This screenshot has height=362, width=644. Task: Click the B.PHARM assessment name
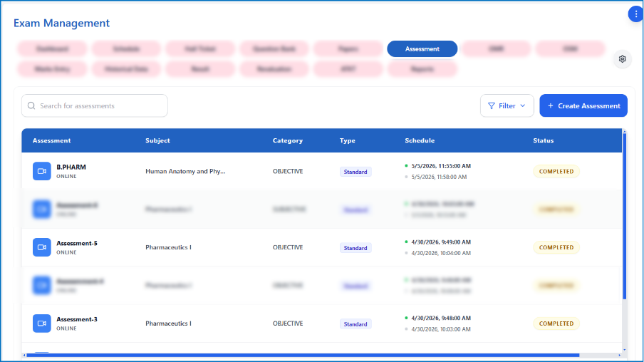click(x=71, y=167)
